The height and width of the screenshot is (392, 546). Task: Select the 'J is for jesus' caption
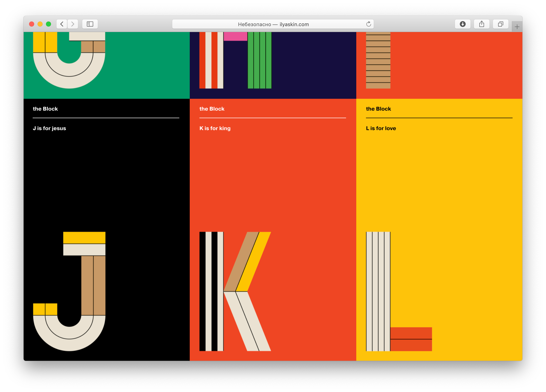click(49, 128)
